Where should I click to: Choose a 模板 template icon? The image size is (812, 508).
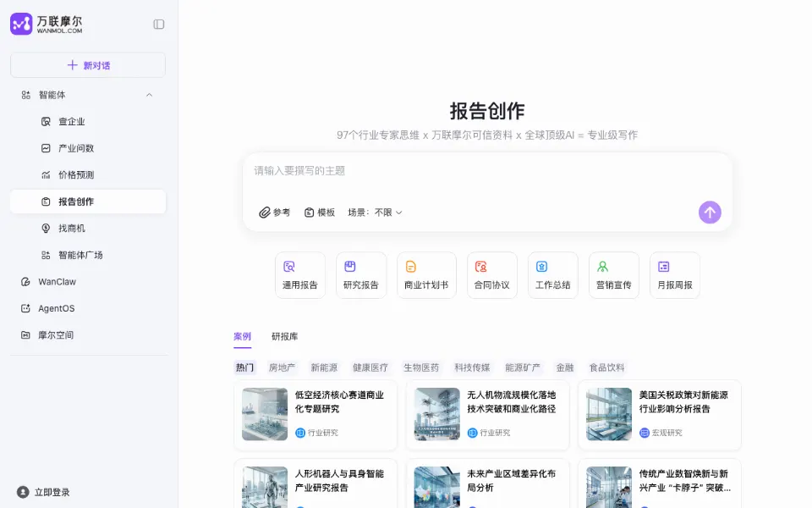[x=310, y=213]
